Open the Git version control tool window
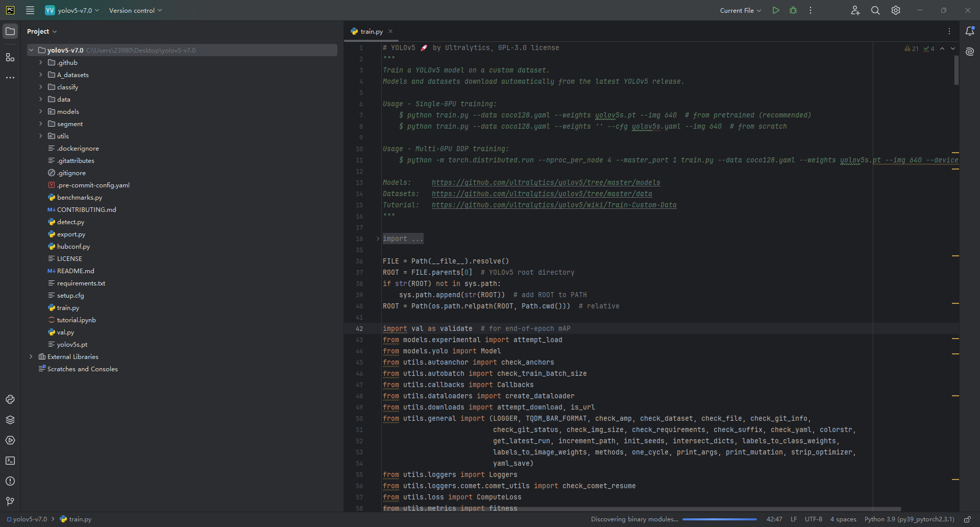 point(10,501)
